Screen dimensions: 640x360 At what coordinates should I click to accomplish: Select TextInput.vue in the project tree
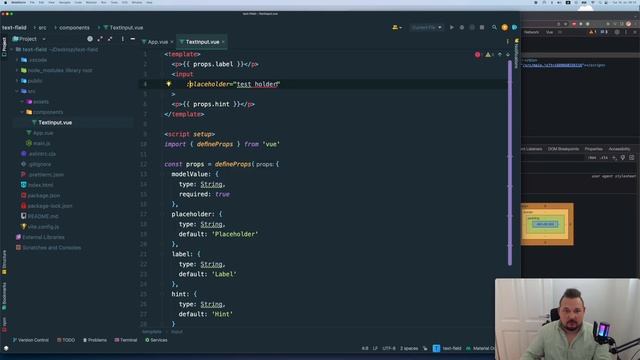click(x=55, y=122)
